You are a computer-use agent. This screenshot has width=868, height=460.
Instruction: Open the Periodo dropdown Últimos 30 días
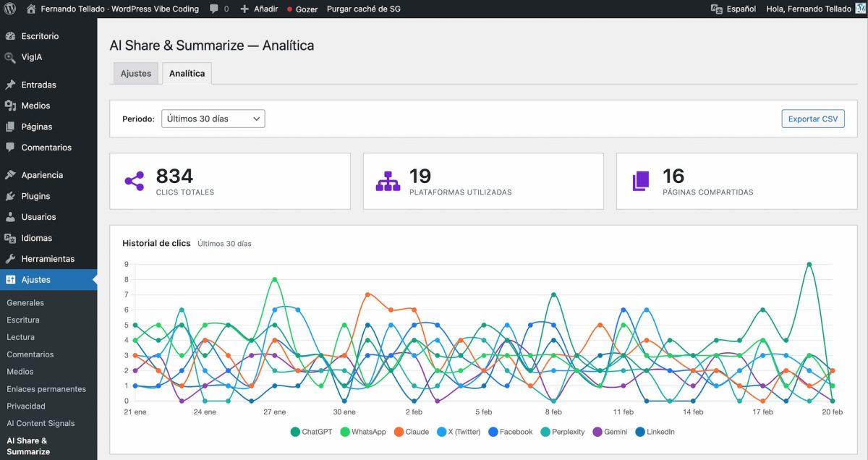coord(213,119)
